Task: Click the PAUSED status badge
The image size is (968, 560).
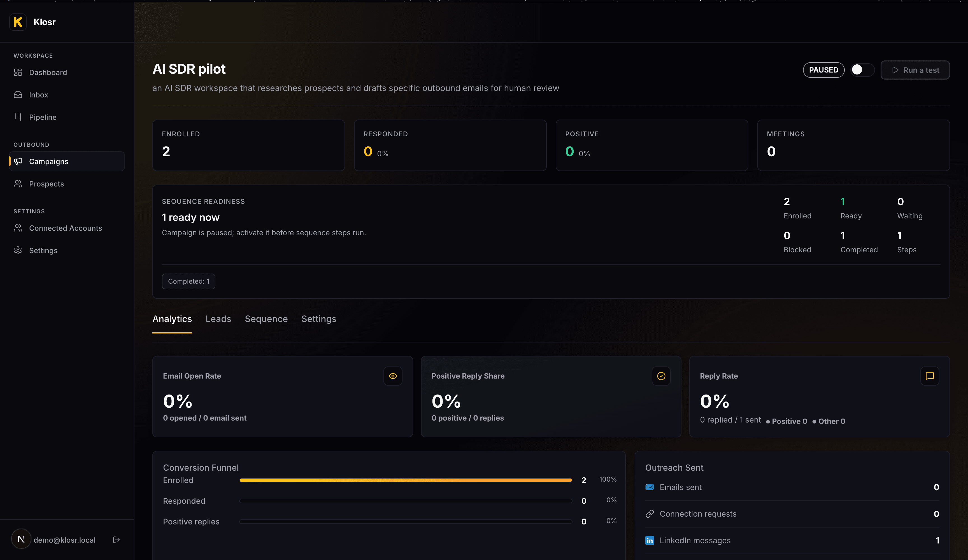Action: [x=823, y=70]
